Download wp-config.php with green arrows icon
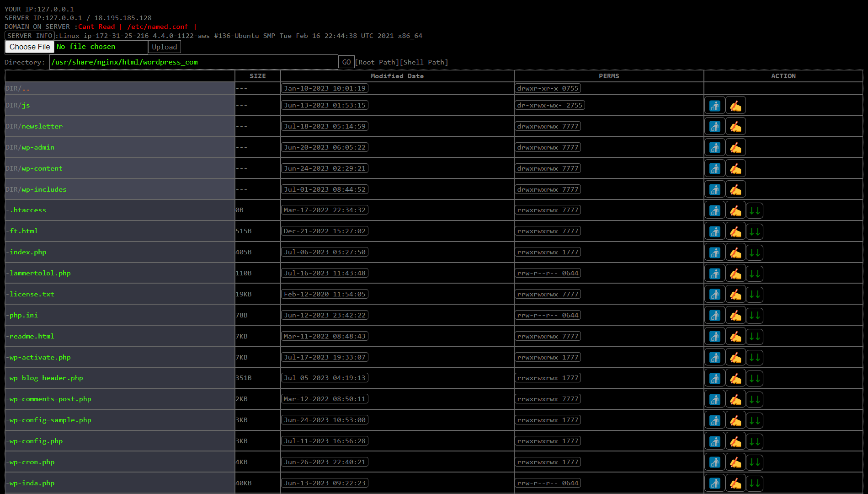This screenshot has height=494, width=868. tap(755, 441)
